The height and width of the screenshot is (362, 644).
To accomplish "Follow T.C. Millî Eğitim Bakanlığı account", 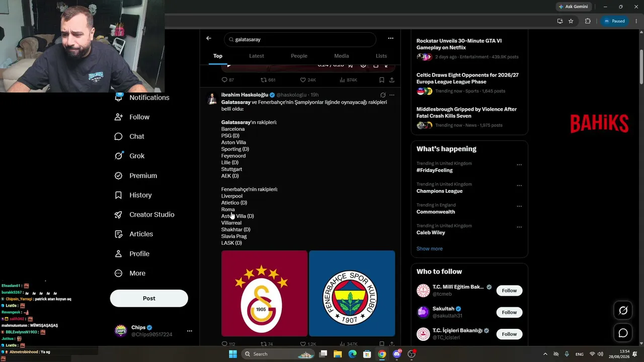I will tap(509, 291).
